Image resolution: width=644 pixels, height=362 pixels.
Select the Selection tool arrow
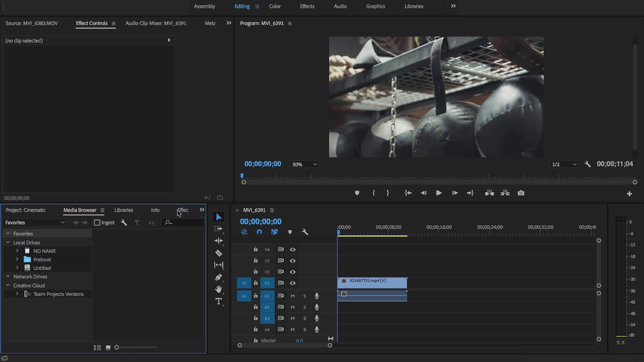click(x=218, y=217)
